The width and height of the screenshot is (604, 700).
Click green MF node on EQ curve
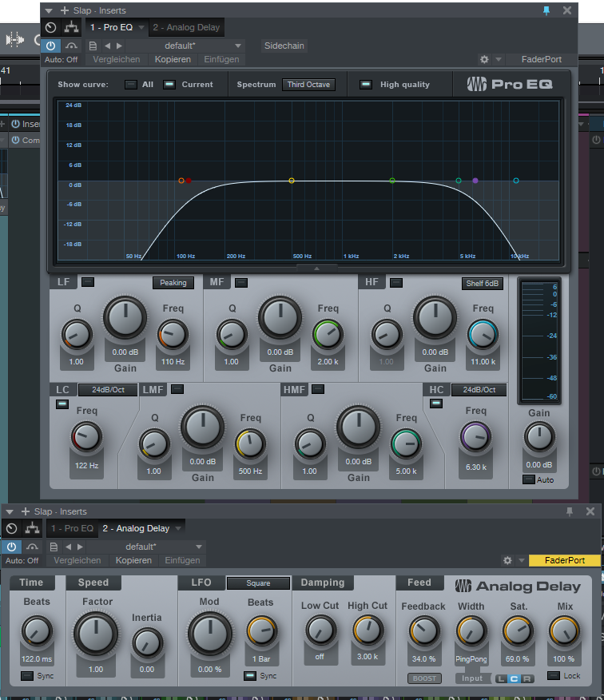tap(392, 181)
